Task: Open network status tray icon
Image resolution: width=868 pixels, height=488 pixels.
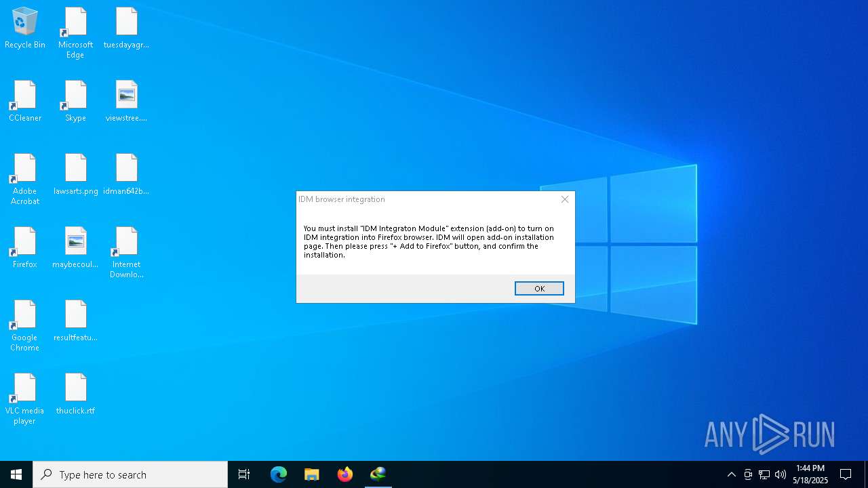Action: 764,474
